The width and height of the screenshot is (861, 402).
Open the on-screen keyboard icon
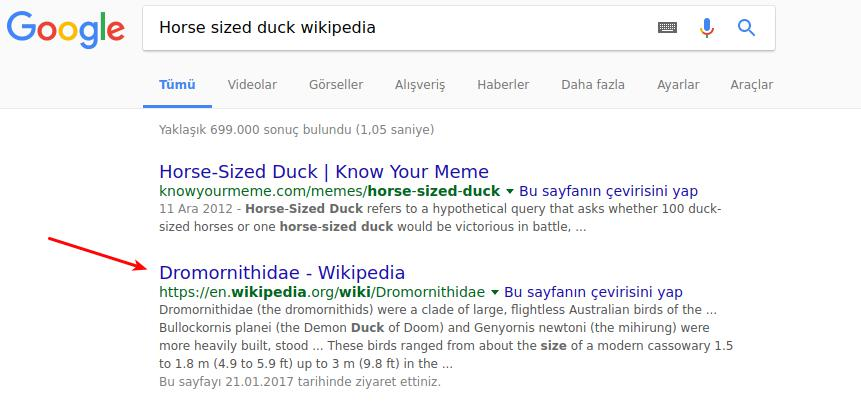point(667,27)
